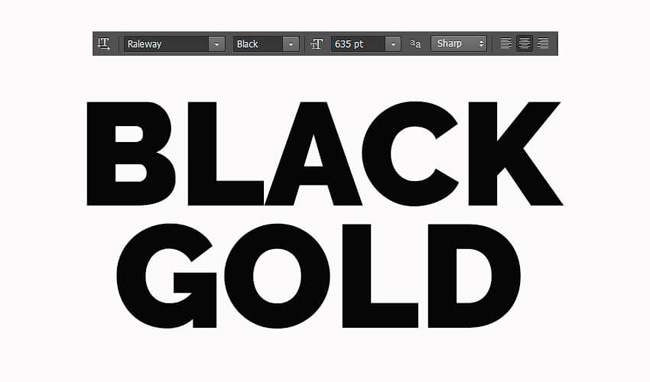The height and width of the screenshot is (382, 650).
Task: Click the BLACK text on canvas
Action: (x=325, y=153)
